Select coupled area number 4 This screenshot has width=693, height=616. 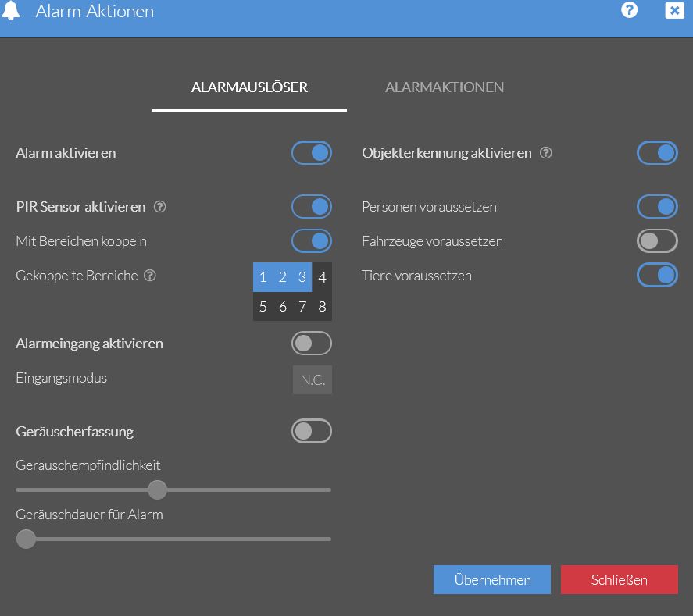coord(322,277)
